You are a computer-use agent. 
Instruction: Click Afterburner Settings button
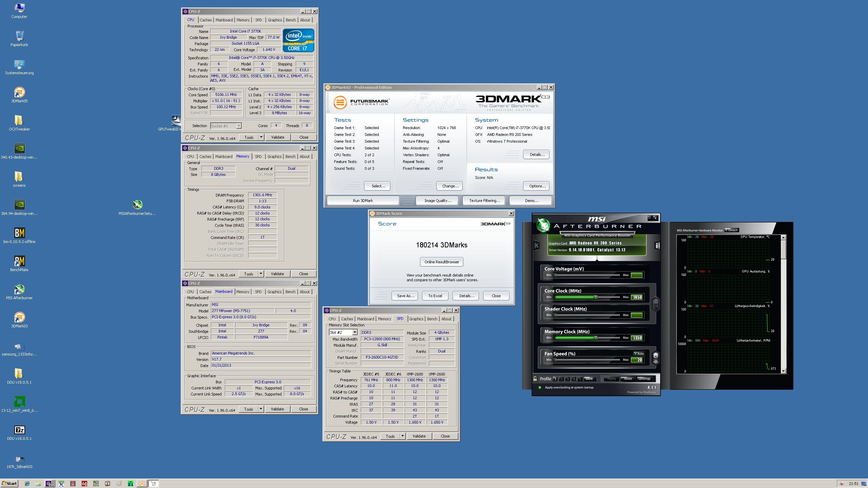tap(644, 379)
